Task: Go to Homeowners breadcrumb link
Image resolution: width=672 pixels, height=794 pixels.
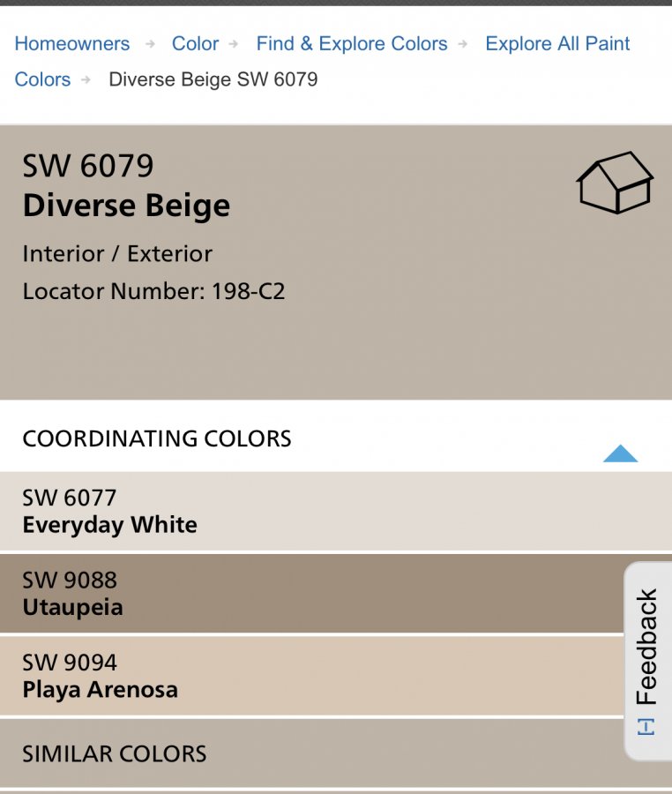Action: tap(71, 43)
